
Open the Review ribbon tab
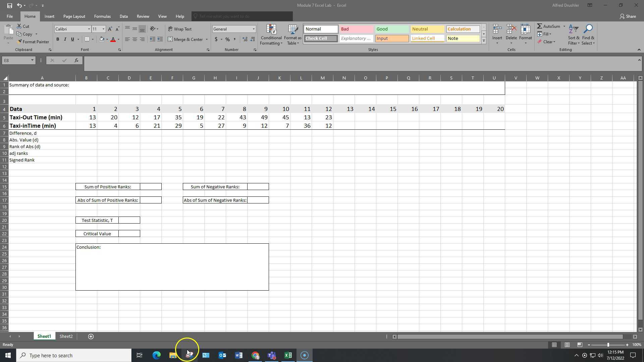[143, 16]
